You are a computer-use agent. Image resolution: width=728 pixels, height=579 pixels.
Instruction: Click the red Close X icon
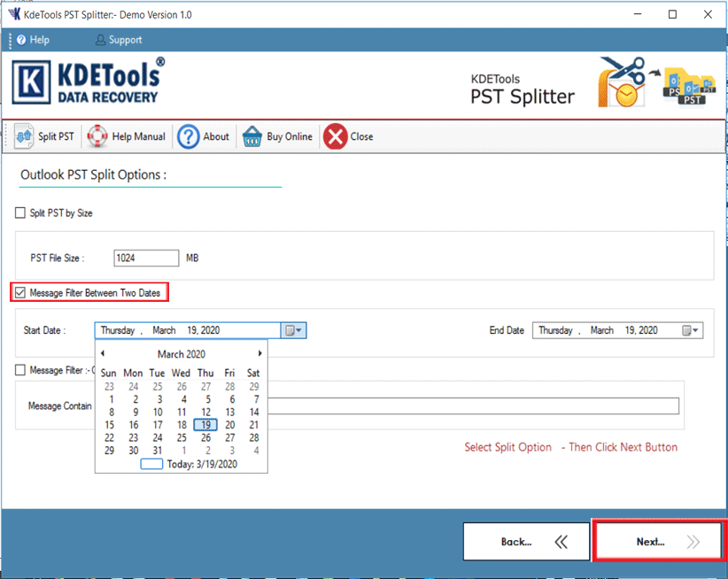click(335, 136)
